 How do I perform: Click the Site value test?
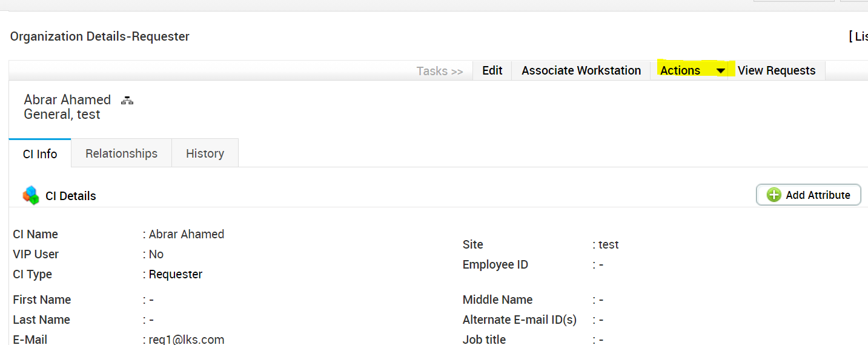click(x=609, y=245)
